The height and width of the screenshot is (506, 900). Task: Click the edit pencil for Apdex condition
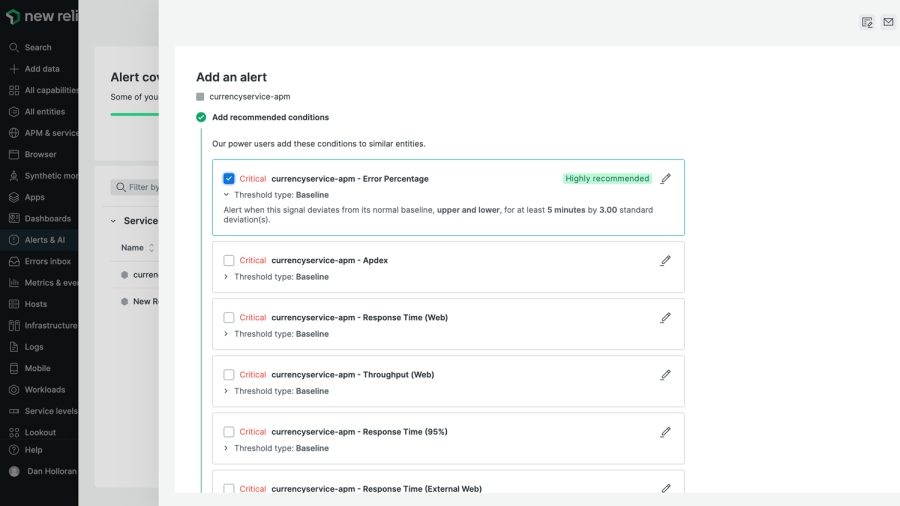pos(665,260)
